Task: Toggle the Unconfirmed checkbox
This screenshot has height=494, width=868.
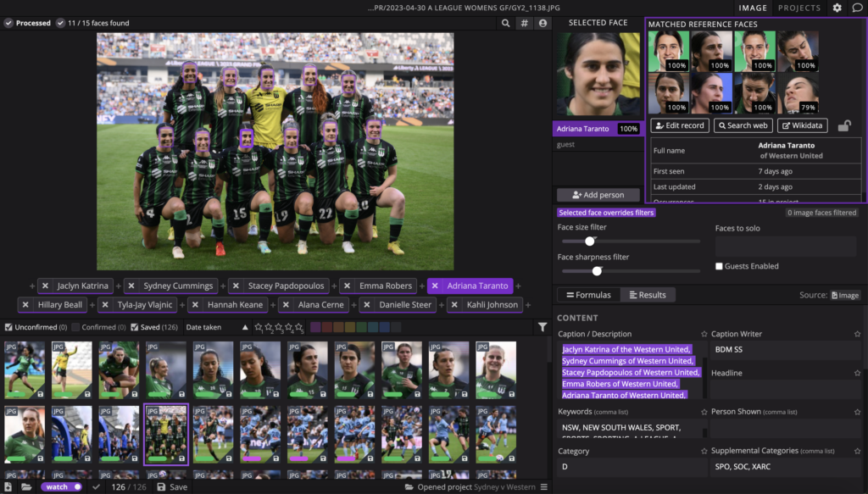Action: tap(8, 327)
